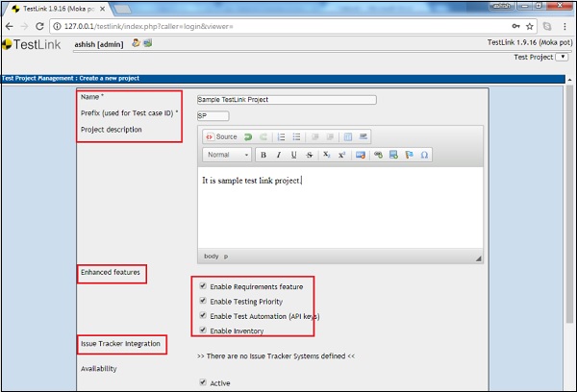Click the address bar URL
The image size is (577, 392).
click(149, 26)
